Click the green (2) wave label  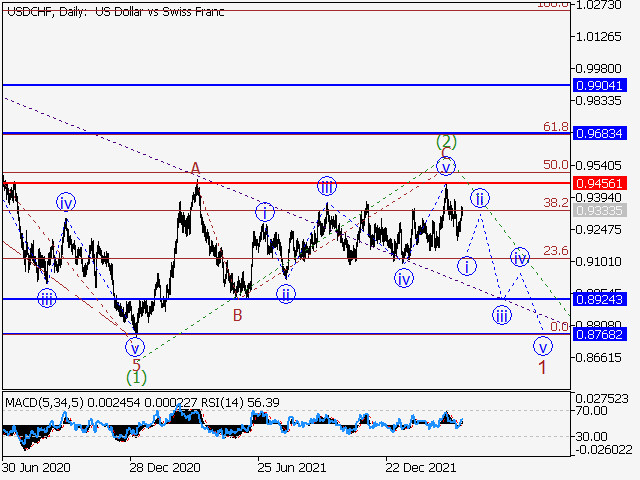[446, 142]
